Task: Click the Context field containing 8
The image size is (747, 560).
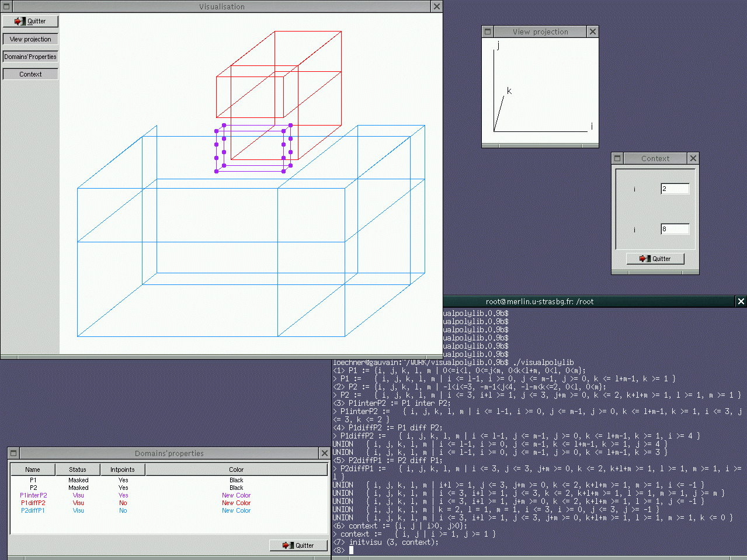Action: 675,229
